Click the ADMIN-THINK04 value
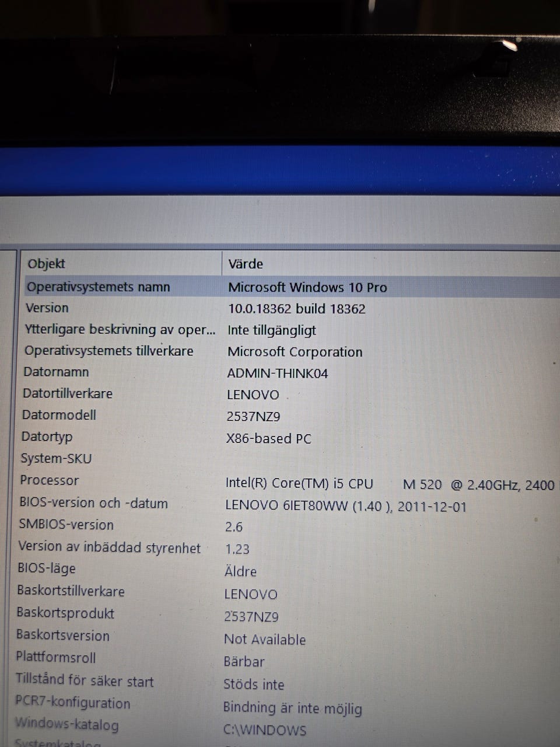The height and width of the screenshot is (747, 560). tap(277, 373)
